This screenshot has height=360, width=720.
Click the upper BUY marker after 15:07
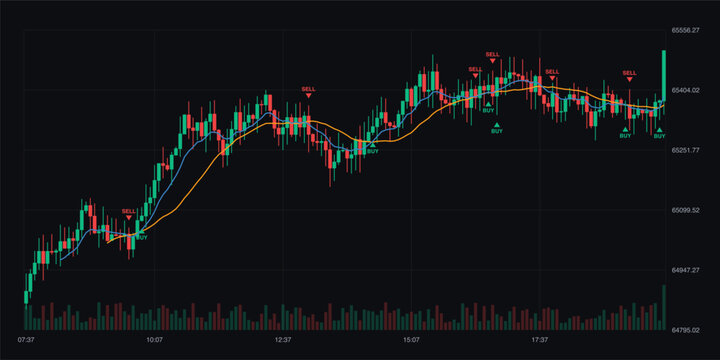click(x=489, y=107)
